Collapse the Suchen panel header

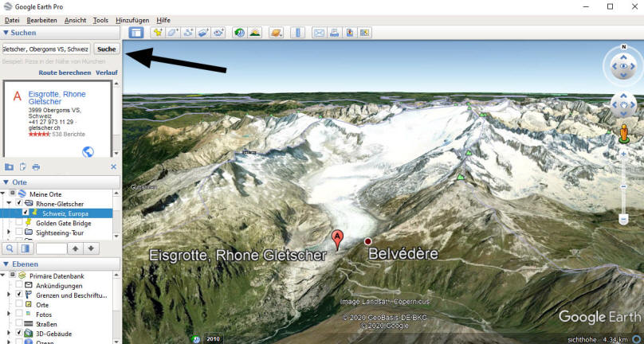click(x=60, y=33)
